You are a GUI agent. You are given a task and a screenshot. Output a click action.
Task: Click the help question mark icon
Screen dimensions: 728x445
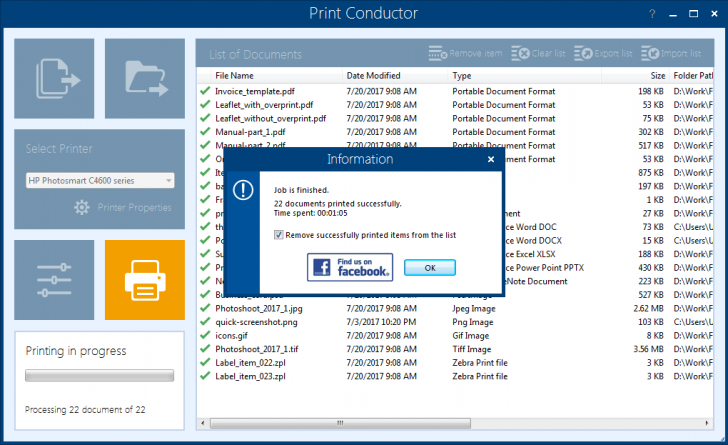point(652,14)
